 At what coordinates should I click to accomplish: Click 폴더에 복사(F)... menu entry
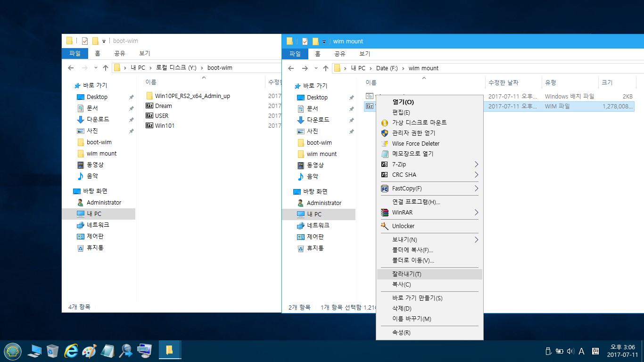point(429,250)
